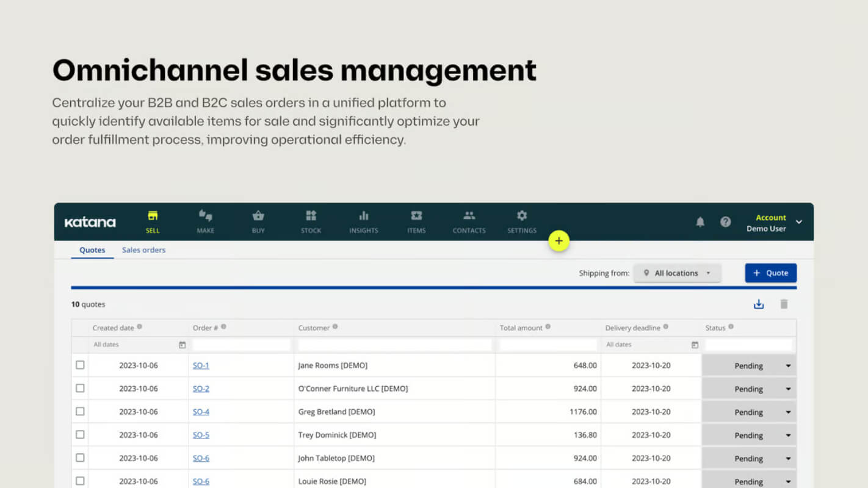The width and height of the screenshot is (868, 488).
Task: Click the Status filter field
Action: click(749, 345)
